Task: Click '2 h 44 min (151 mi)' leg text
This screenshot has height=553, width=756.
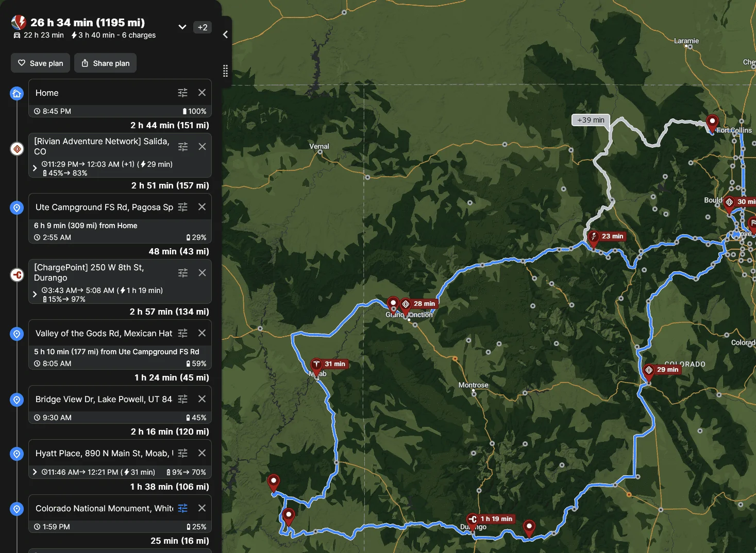Action: click(x=170, y=125)
